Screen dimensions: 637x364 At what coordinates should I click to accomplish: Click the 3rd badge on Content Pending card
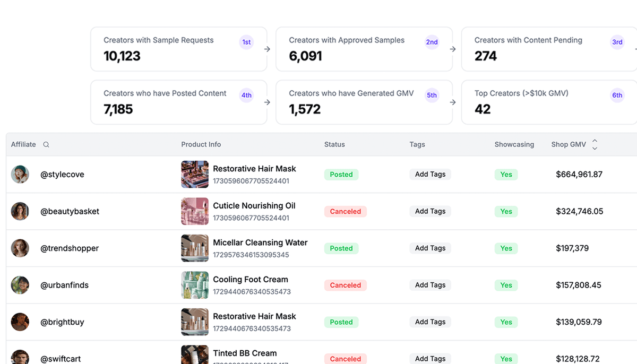[x=617, y=42]
